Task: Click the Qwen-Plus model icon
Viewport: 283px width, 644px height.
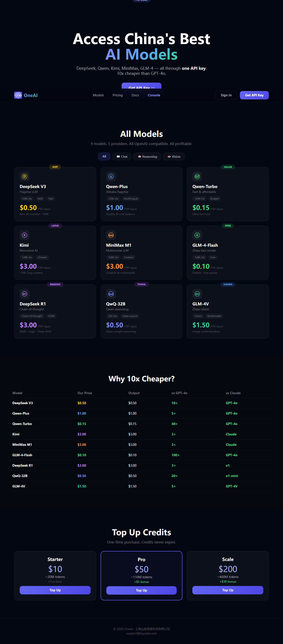Action: click(x=111, y=177)
